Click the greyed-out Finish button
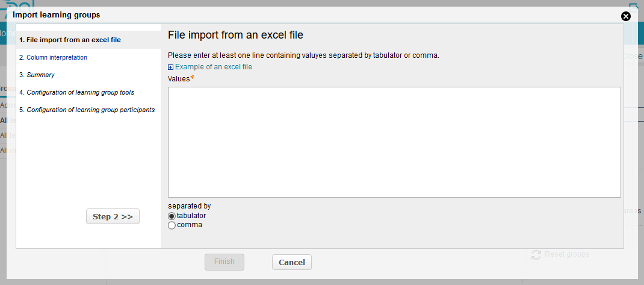This screenshot has height=285, width=644. [x=224, y=262]
